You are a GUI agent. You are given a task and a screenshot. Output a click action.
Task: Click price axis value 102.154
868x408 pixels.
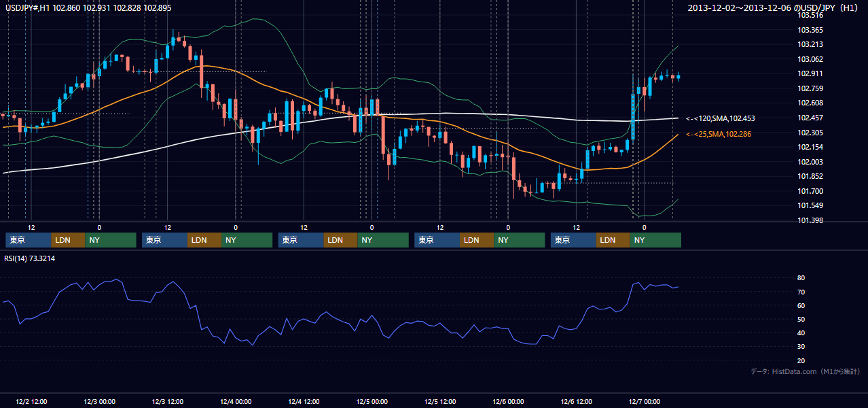[810, 147]
